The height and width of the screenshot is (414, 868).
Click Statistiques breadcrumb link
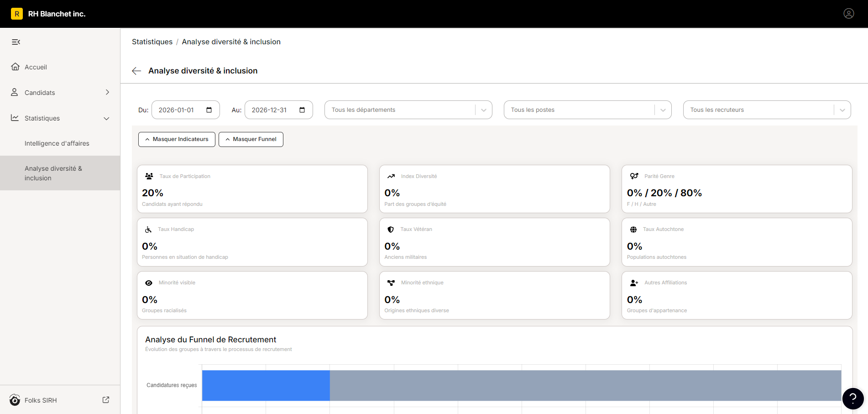point(152,42)
